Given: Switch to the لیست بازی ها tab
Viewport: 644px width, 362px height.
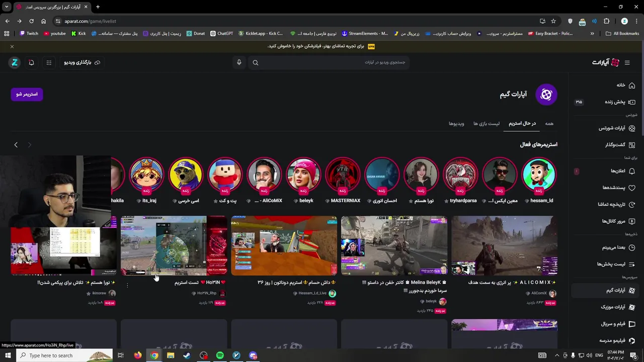Looking at the screenshot, I should coord(487,123).
